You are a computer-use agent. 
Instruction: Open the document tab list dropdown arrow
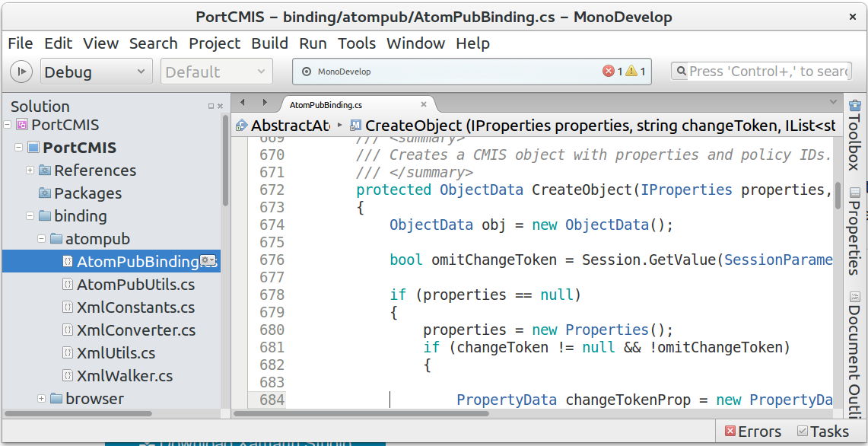point(833,102)
